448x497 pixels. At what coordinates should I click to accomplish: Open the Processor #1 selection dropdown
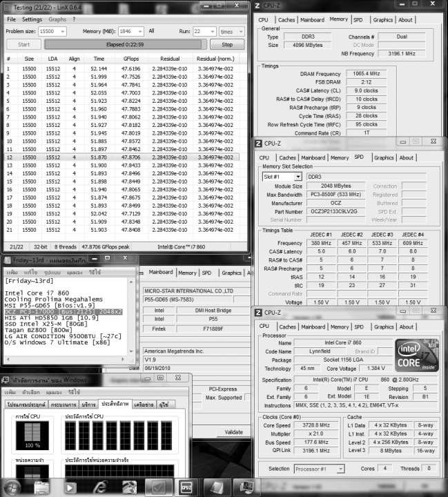pyautogui.click(x=340, y=469)
